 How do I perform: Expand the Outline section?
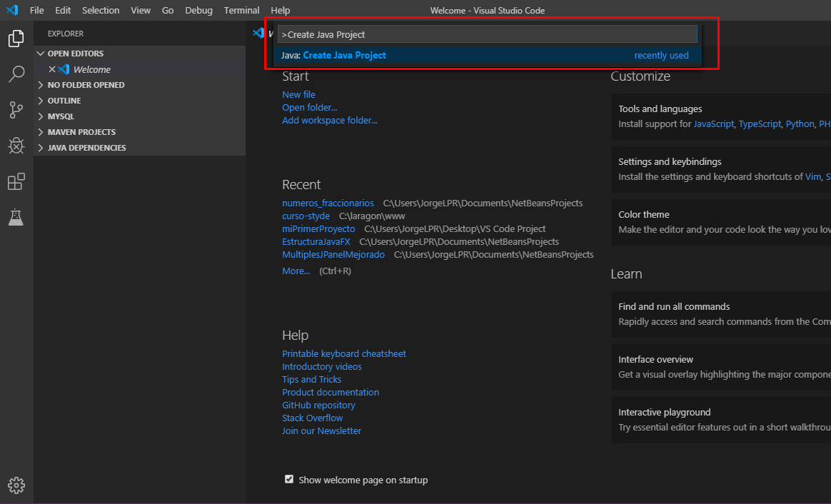[x=139, y=101]
